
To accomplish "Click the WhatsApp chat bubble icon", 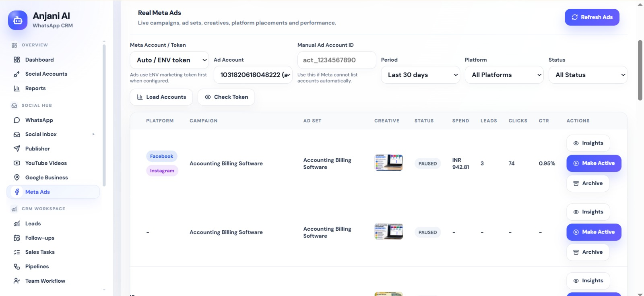I will [x=17, y=120].
